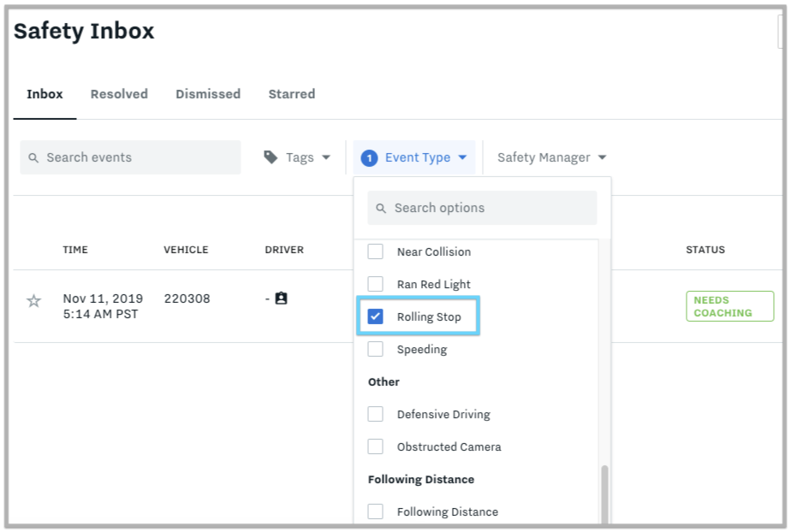Enable the Speeding event filter
Viewport: 791px width, 532px height.
[x=374, y=349]
